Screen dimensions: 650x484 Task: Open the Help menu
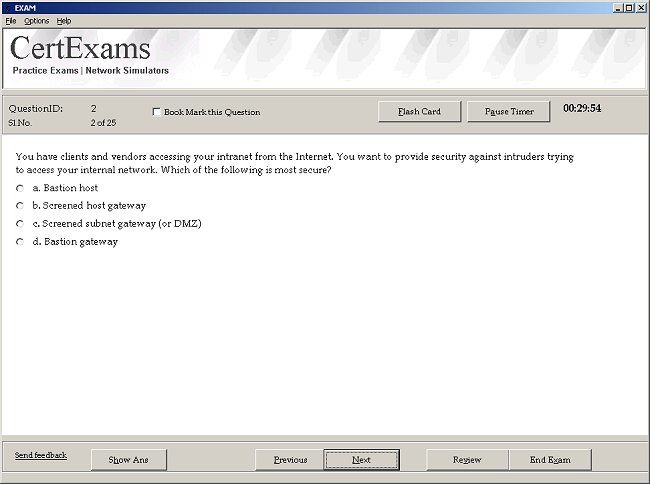point(64,21)
